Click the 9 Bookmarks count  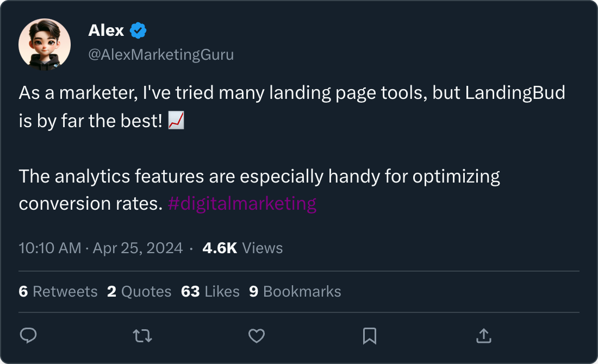coord(295,292)
